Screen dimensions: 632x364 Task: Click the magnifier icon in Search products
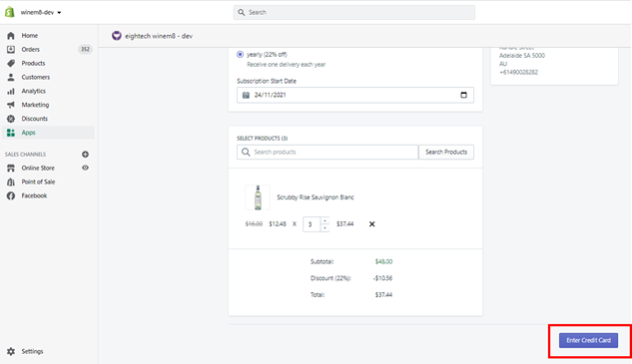click(x=246, y=152)
